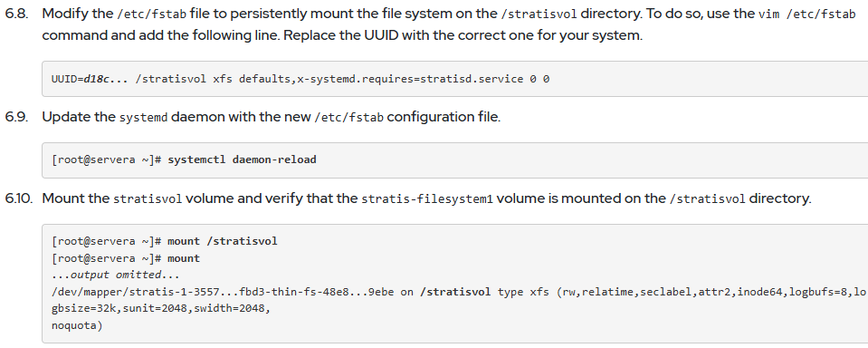Viewport: 868px width, 348px height.
Task: Click the step number 6.8
Action: point(15,14)
